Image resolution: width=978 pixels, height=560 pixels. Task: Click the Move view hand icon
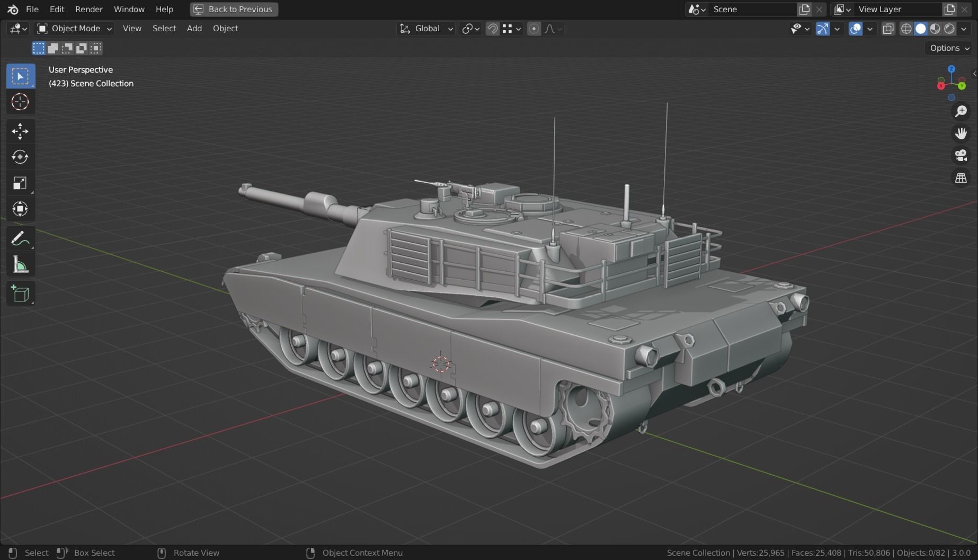click(961, 134)
